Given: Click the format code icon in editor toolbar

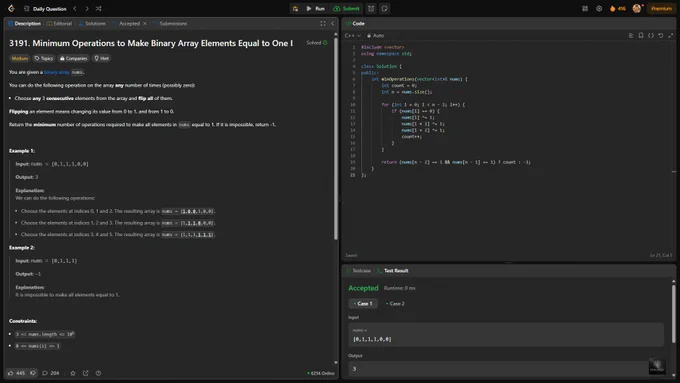Looking at the screenshot, I should [x=631, y=36].
